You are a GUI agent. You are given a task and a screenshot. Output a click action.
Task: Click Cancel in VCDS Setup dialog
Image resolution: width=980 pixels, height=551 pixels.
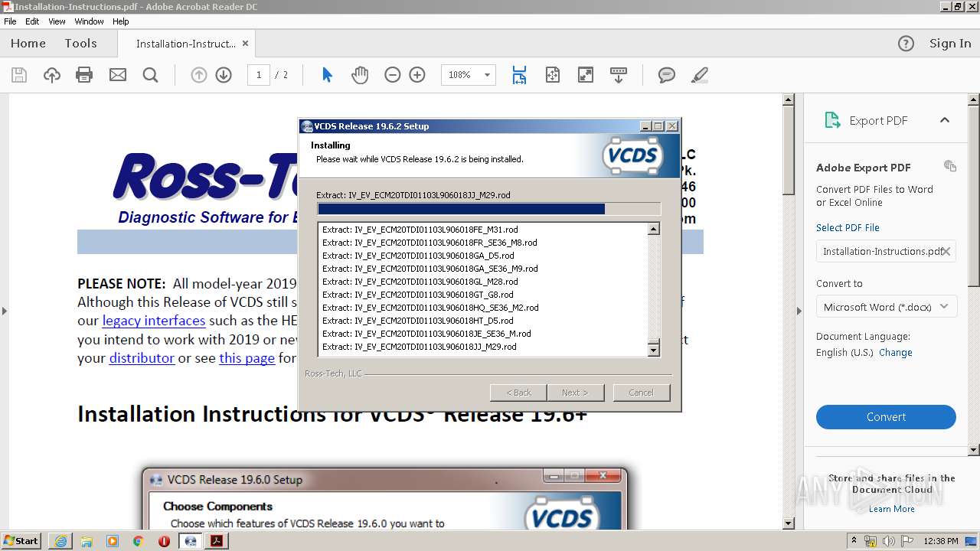(641, 393)
